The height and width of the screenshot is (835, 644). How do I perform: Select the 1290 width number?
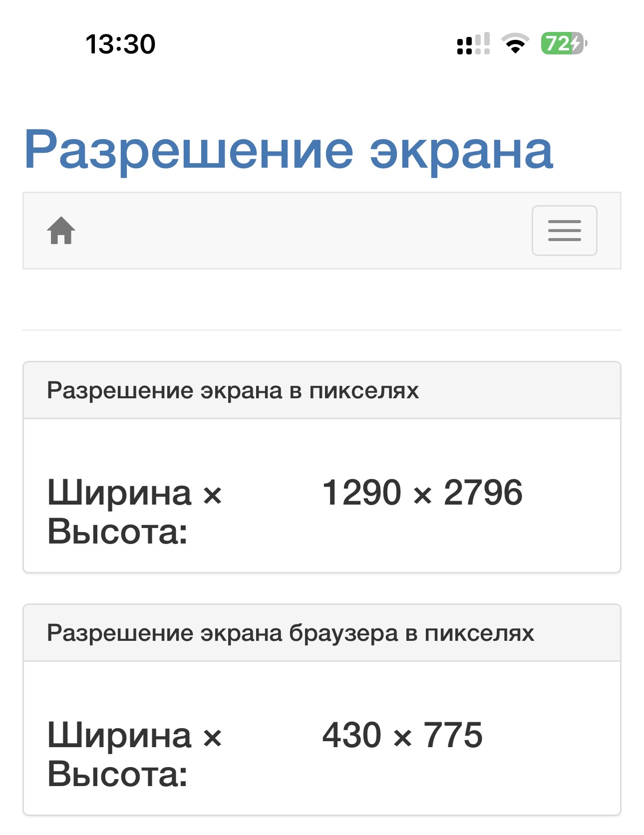click(361, 493)
